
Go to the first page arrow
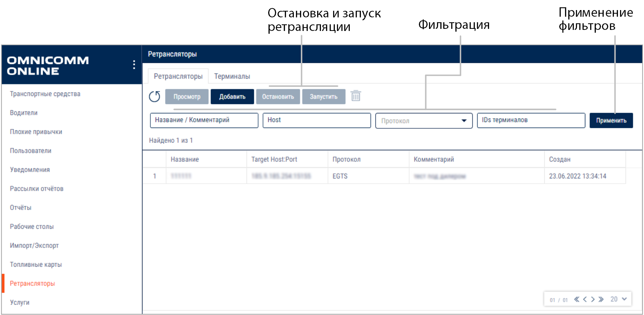pos(577,299)
